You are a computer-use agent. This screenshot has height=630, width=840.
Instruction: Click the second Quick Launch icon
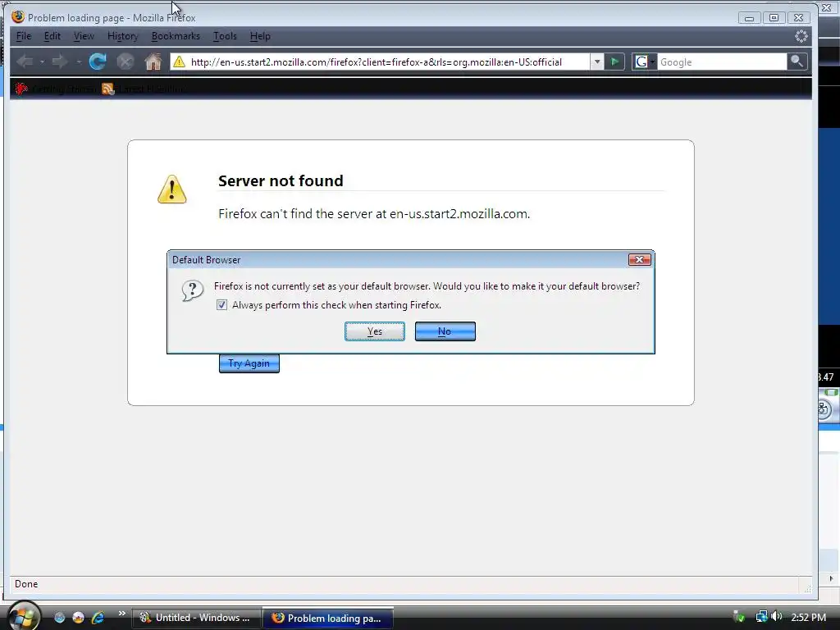(78, 618)
